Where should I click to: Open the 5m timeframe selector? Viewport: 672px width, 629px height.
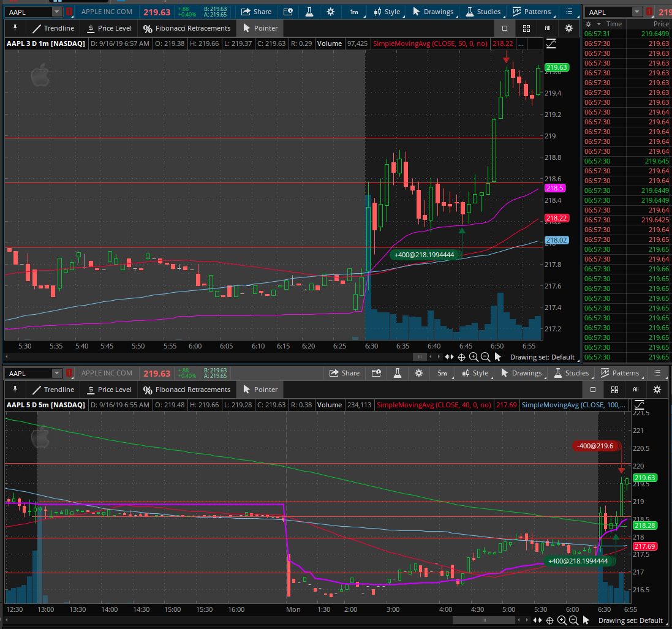pos(443,373)
